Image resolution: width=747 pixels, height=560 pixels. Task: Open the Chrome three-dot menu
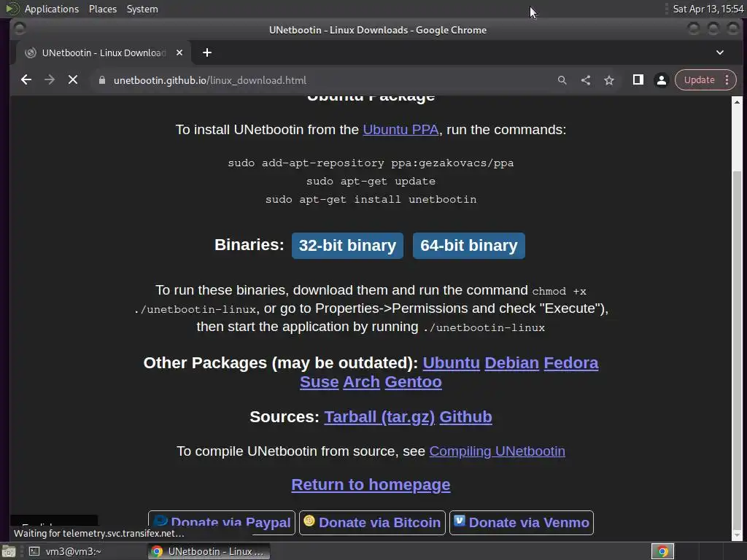click(727, 80)
